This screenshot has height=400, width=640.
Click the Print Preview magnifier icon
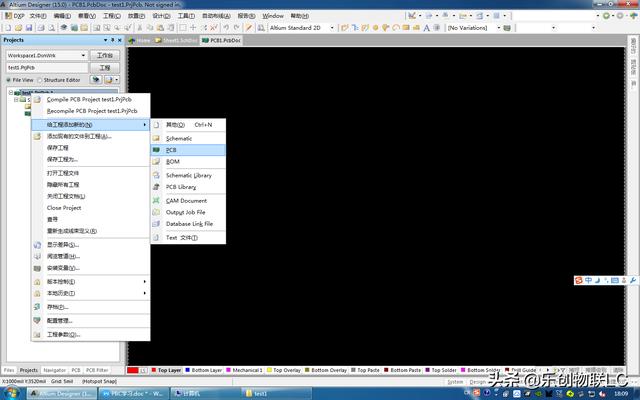pyautogui.click(x=51, y=28)
